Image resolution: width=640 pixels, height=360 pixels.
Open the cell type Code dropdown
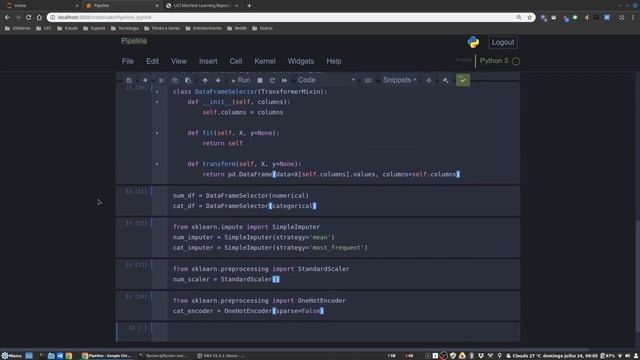point(326,80)
